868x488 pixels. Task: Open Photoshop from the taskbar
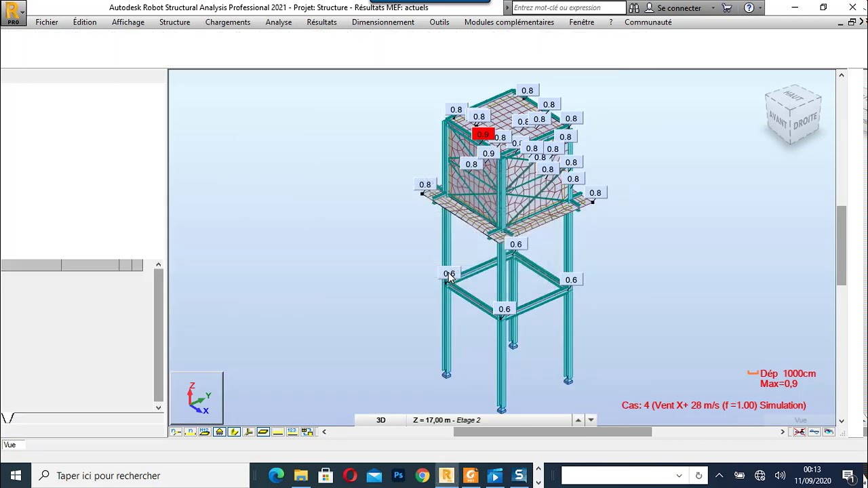[398, 476]
